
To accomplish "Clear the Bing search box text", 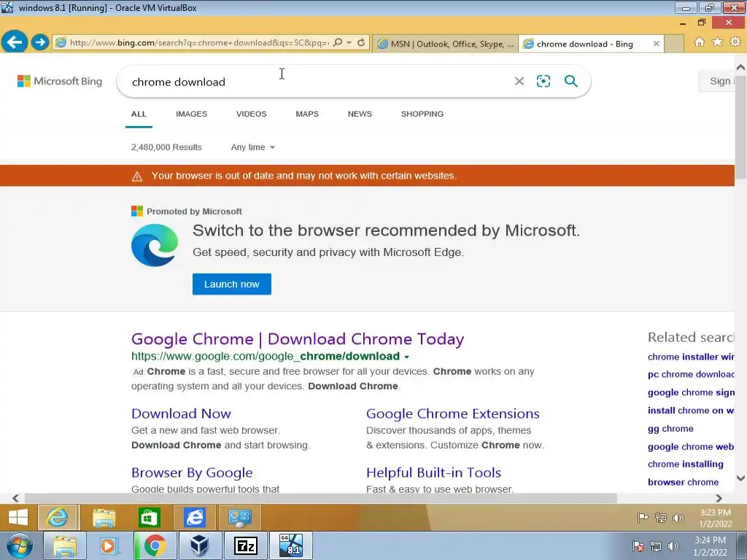I will [x=519, y=82].
